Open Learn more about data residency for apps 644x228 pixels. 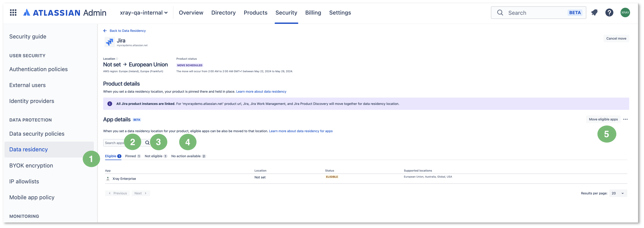pos(300,131)
